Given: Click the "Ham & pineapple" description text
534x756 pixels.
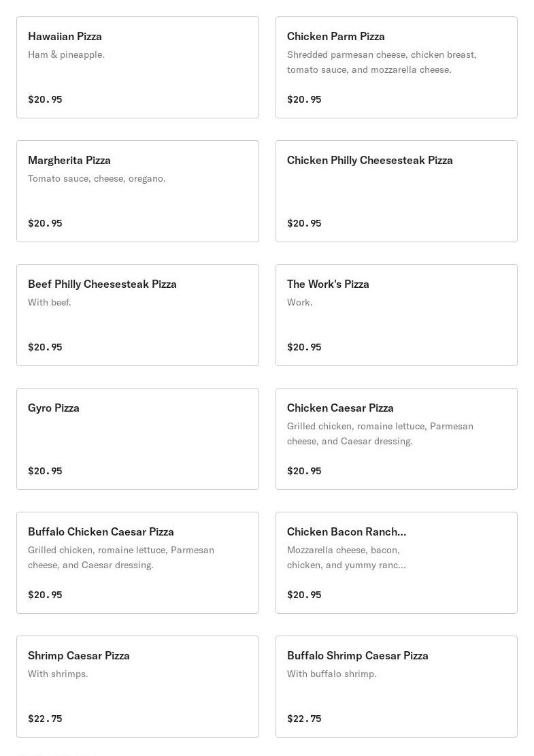Looking at the screenshot, I should (x=66, y=54).
